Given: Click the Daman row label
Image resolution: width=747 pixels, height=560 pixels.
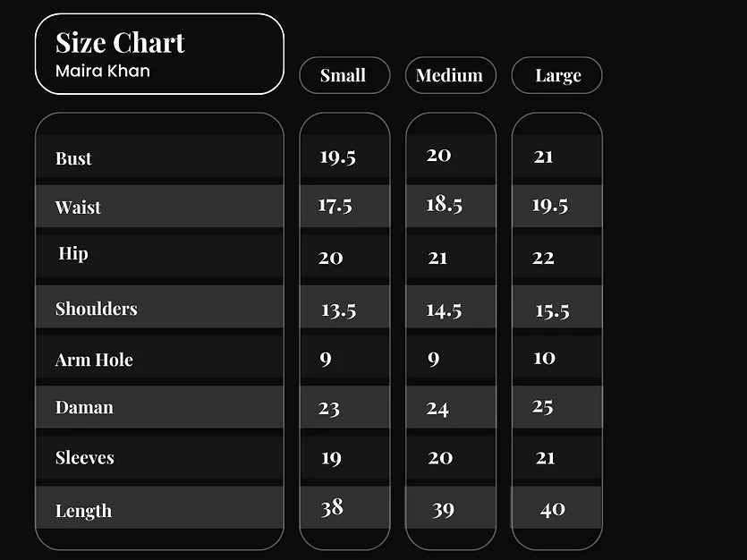Looking at the screenshot, I should (84, 408).
